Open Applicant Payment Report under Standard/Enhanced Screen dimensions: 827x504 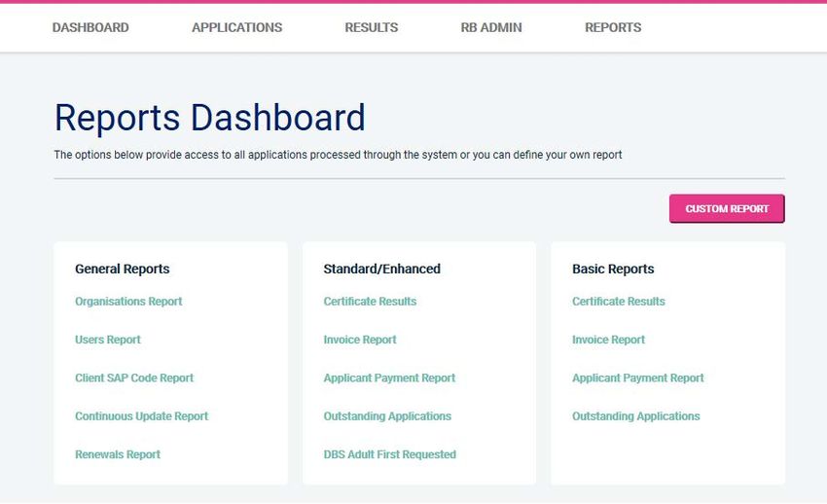[389, 378]
